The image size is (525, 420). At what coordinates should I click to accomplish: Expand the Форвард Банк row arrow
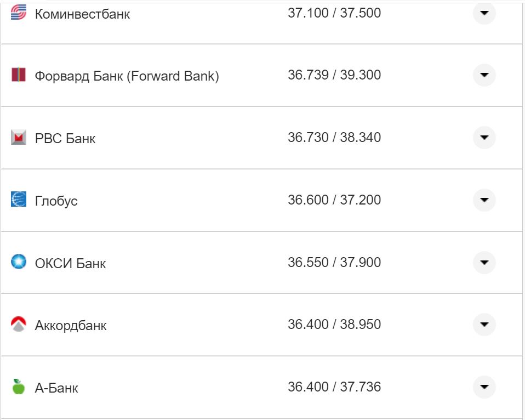pyautogui.click(x=484, y=75)
